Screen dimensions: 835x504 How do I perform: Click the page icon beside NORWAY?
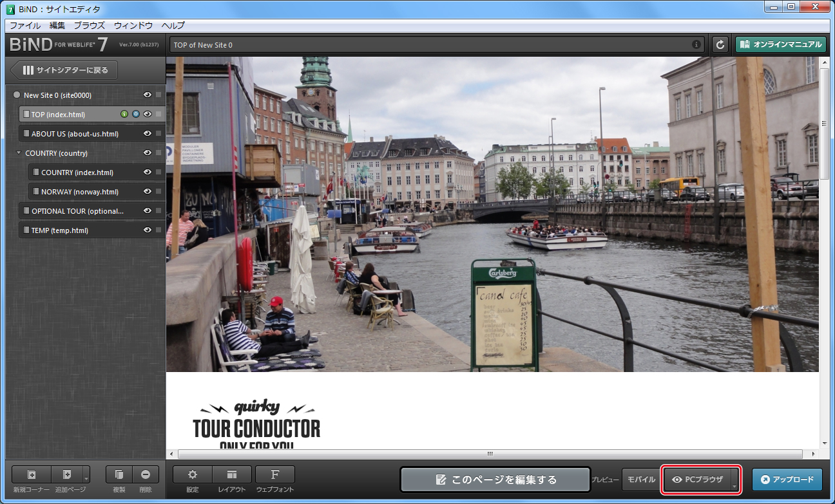click(x=35, y=192)
